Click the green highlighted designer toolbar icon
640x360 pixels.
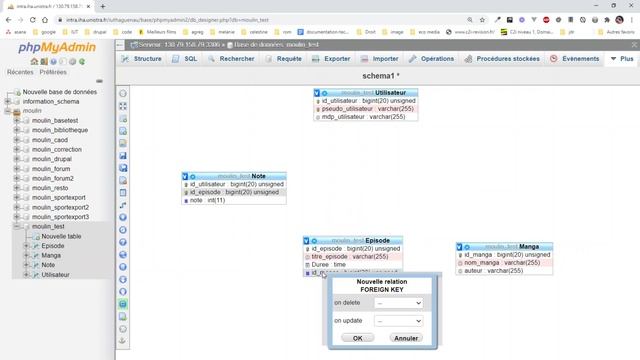[123, 304]
